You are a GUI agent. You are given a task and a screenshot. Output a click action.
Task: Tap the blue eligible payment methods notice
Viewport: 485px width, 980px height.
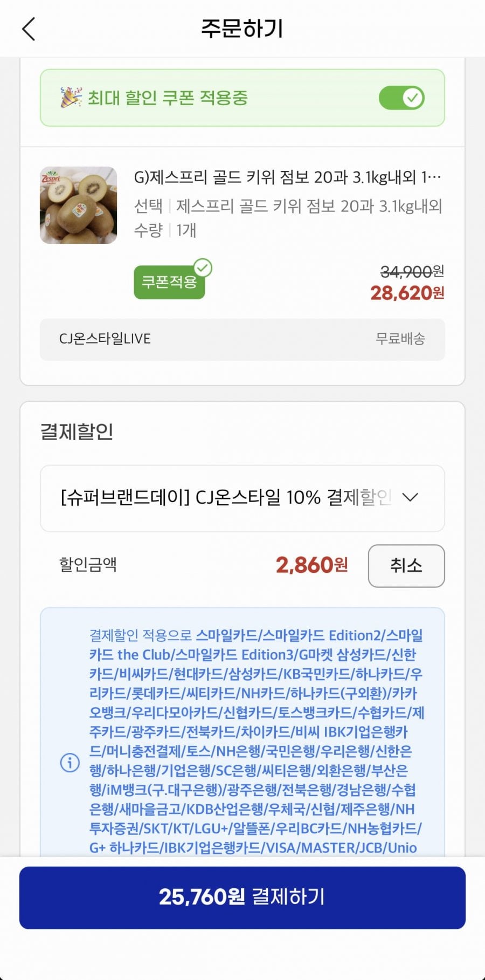[x=256, y=741]
